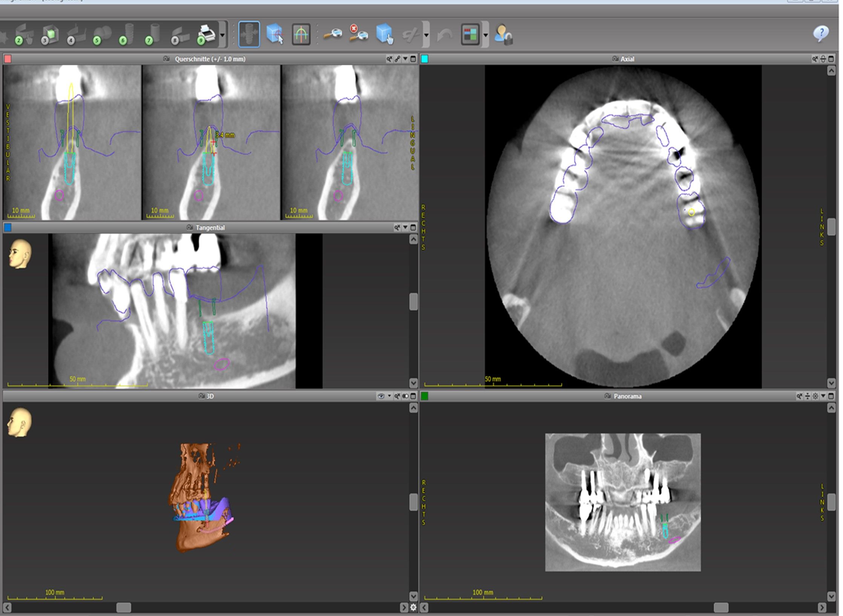Open the layout selector dropdown arrow
Image resolution: width=843 pixels, height=616 pixels.
(x=485, y=35)
